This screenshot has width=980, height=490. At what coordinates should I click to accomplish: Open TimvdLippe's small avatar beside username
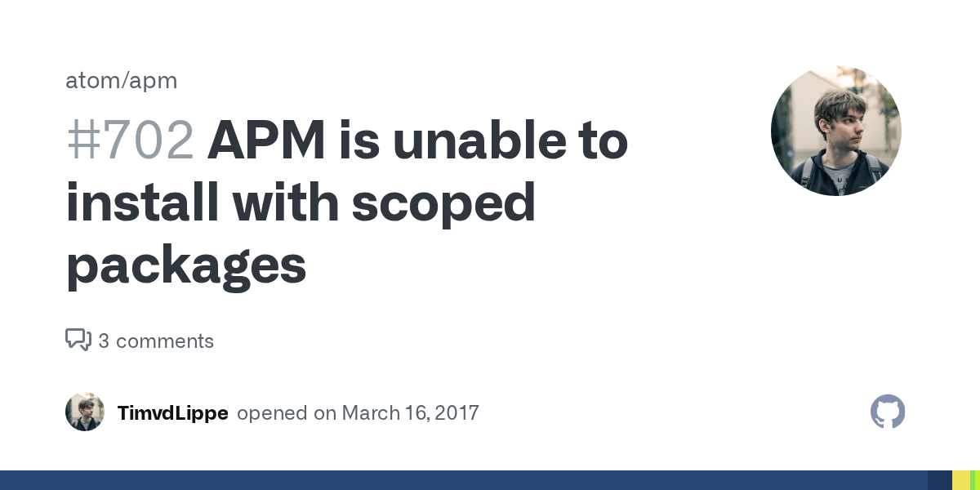[x=85, y=412]
